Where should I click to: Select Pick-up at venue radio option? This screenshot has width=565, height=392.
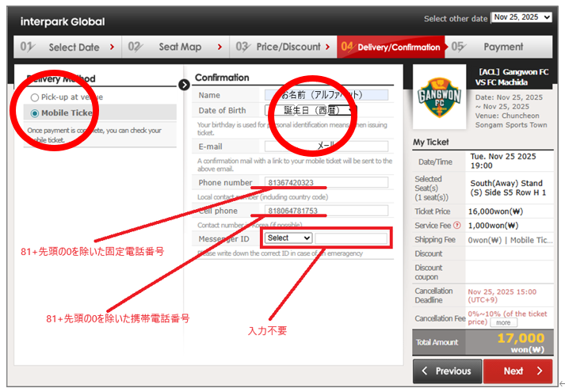34,97
